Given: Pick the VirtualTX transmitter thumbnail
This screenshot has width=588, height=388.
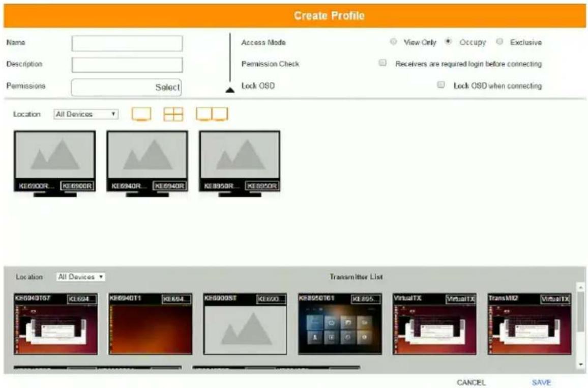Looking at the screenshot, I should coord(434,324).
